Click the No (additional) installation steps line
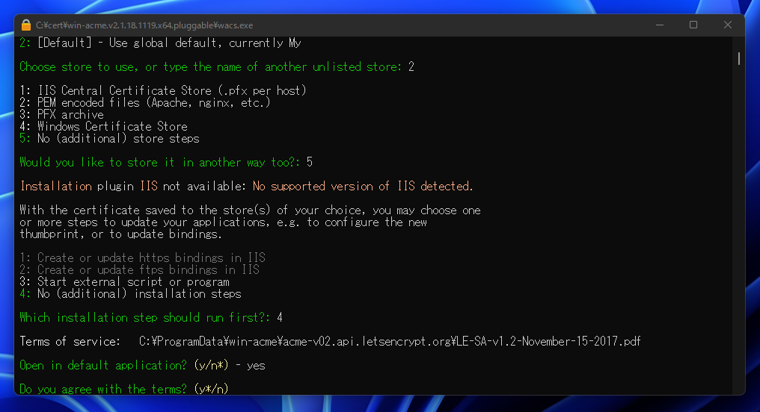The image size is (760, 412). (x=130, y=294)
